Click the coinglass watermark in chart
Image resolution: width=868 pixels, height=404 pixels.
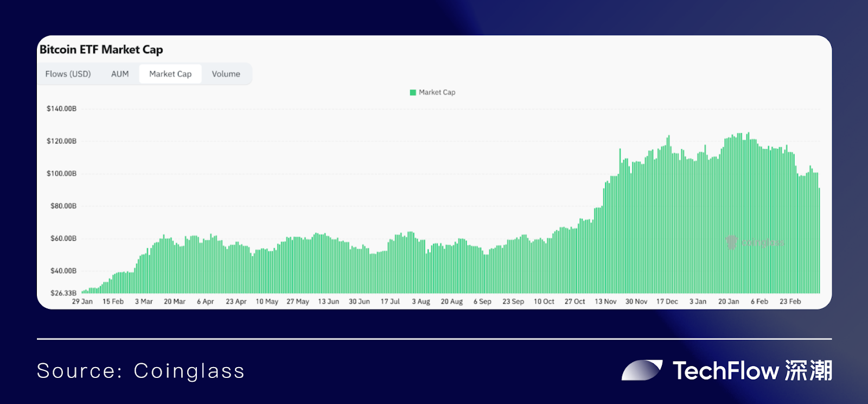[755, 242]
